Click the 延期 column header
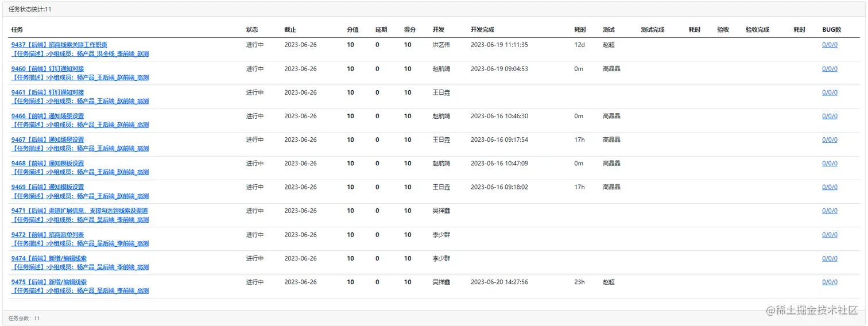Viewport: 868px width, 326px height. (381, 30)
